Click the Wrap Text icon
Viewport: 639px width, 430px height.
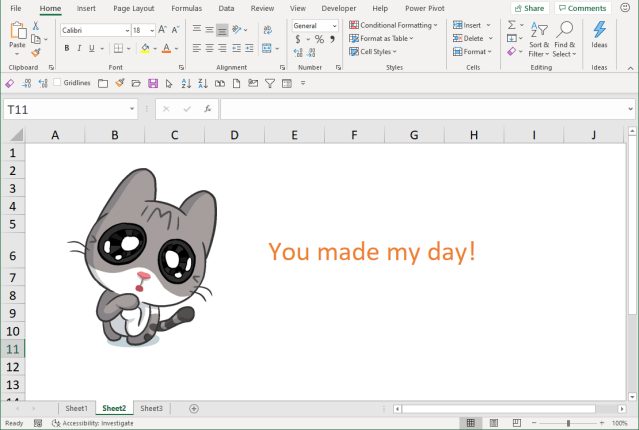[x=268, y=30]
